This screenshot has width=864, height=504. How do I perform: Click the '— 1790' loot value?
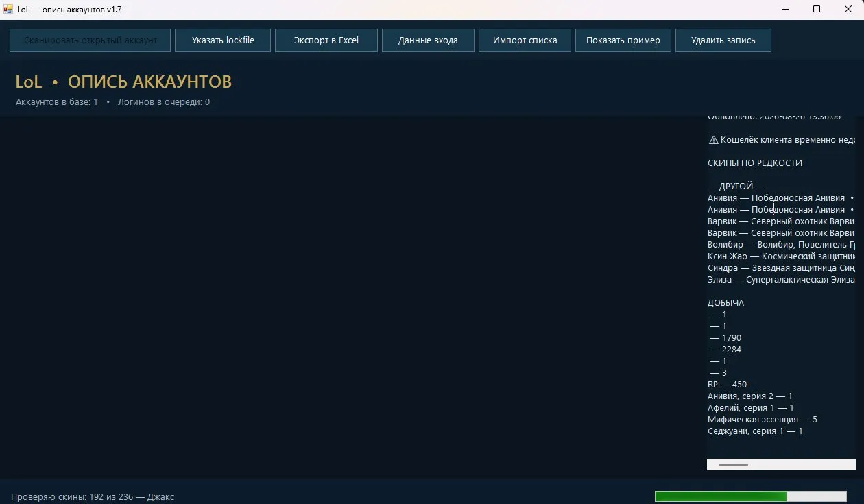coord(725,338)
